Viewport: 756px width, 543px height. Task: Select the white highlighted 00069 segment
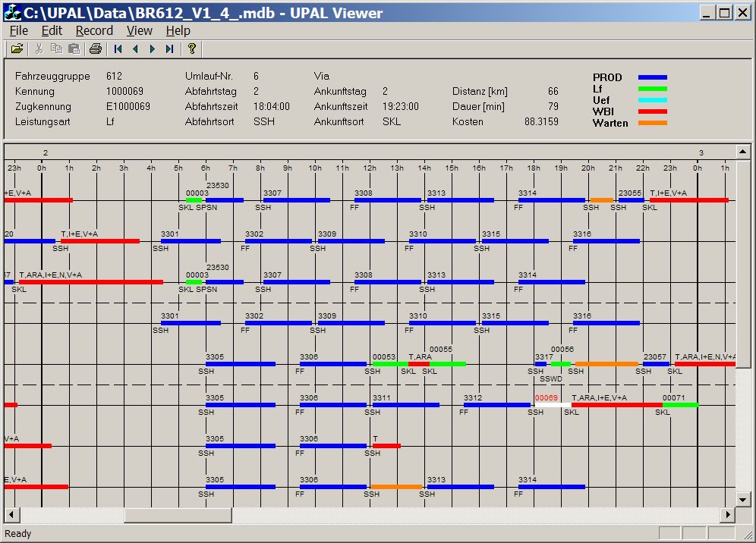click(x=552, y=405)
